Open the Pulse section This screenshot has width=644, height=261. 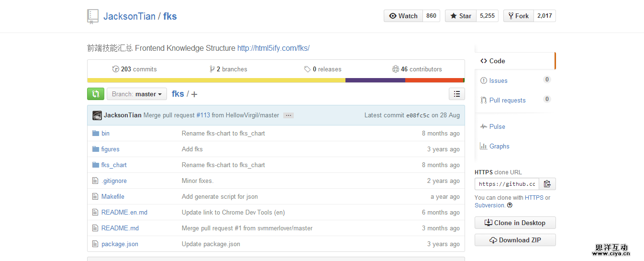click(x=497, y=126)
